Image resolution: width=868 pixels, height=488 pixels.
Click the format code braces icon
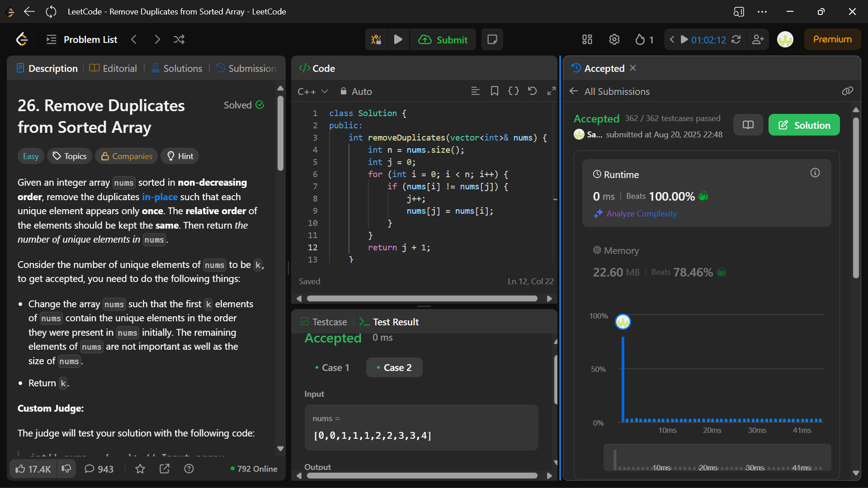tap(514, 91)
